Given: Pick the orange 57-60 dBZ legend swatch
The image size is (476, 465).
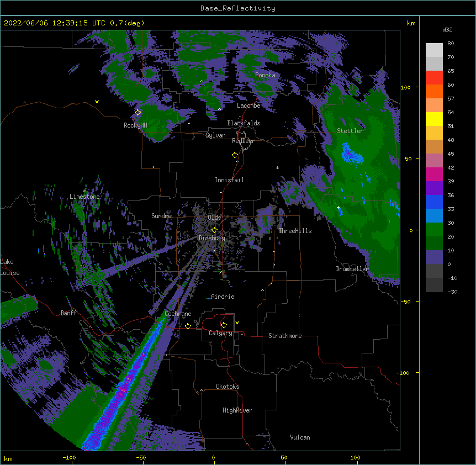Looking at the screenshot, I should pyautogui.click(x=434, y=91).
